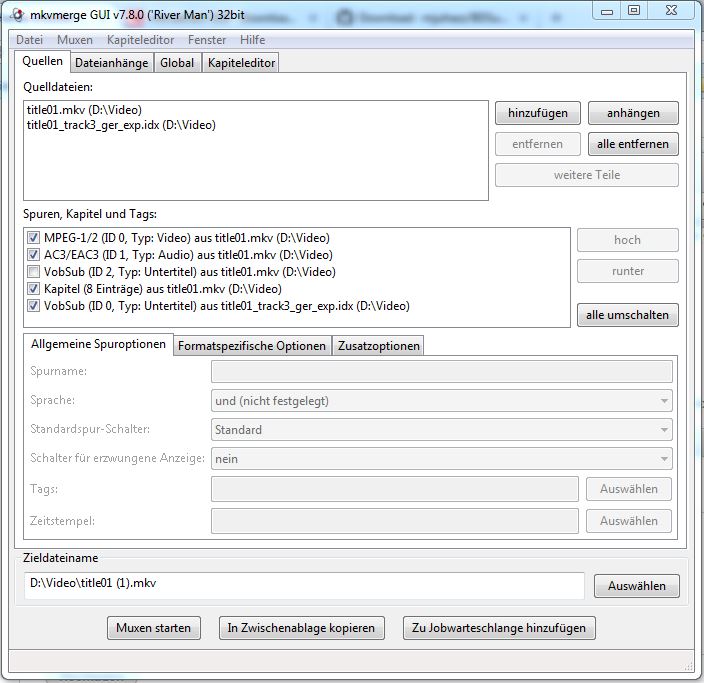Click Auswählen button next to Zeitstempel

coord(629,521)
